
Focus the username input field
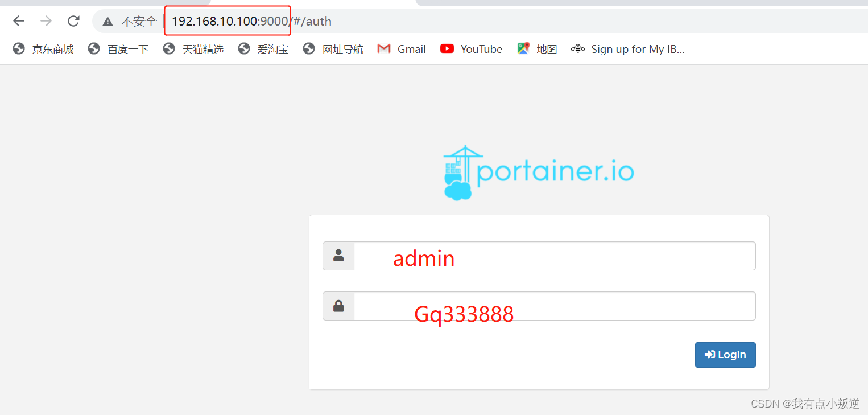pos(555,256)
